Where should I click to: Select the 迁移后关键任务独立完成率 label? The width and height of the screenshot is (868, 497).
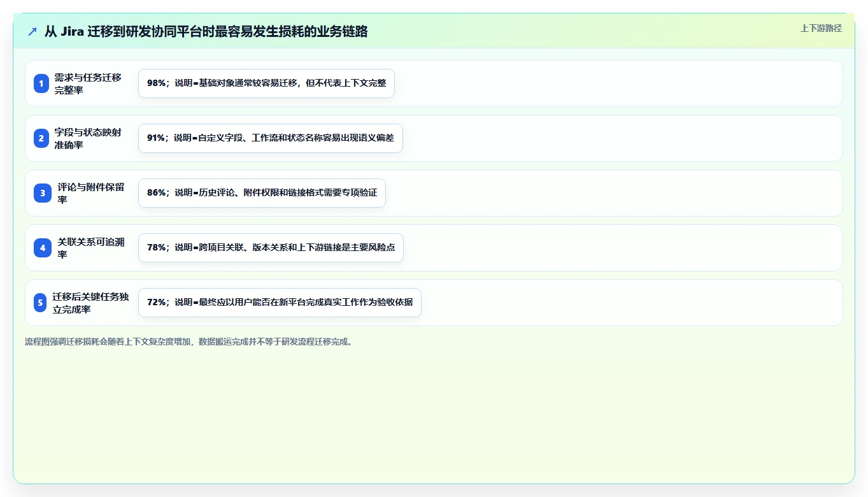click(x=90, y=303)
